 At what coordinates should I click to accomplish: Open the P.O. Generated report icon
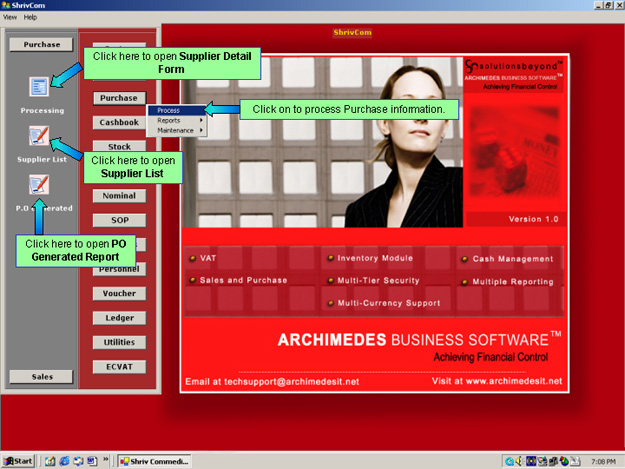pyautogui.click(x=39, y=184)
